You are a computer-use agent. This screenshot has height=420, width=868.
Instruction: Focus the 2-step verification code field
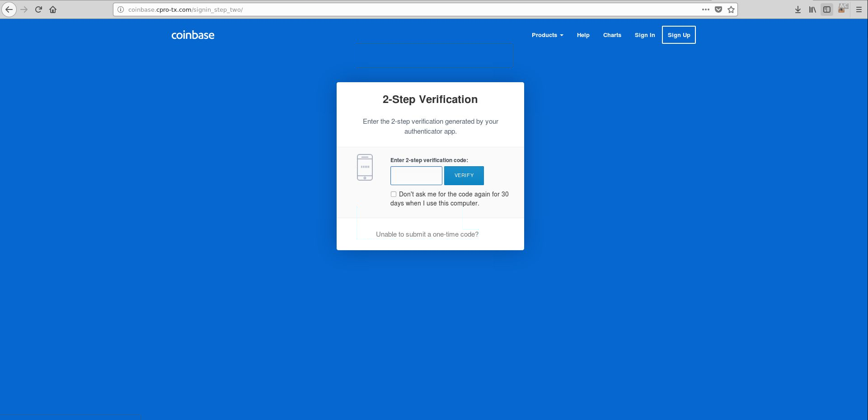click(x=416, y=175)
